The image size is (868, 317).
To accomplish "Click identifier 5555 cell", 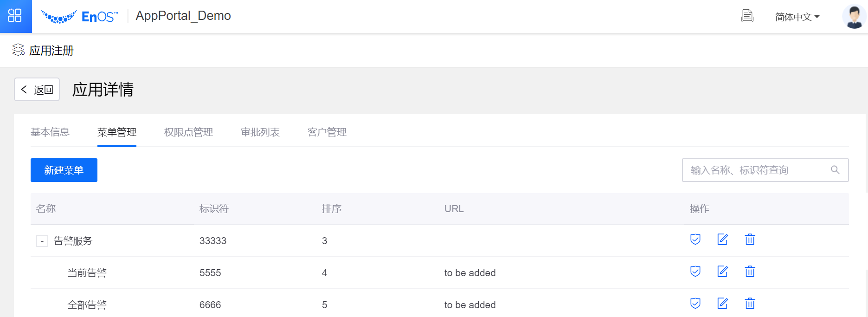I will [x=210, y=273].
